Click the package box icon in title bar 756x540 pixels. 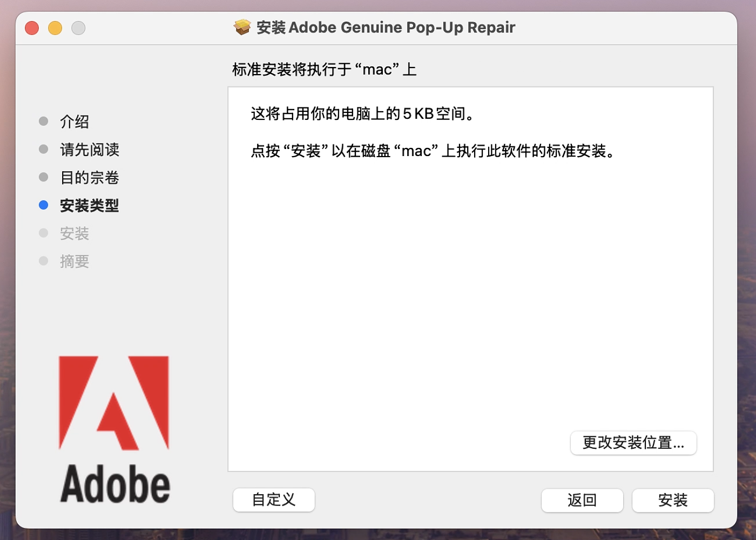242,27
